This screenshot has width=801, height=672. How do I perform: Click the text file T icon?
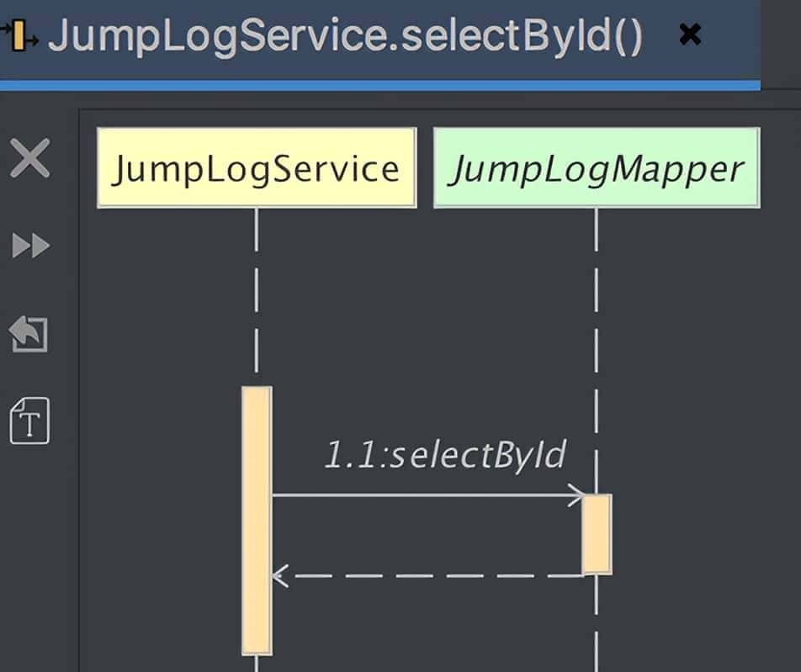[29, 421]
